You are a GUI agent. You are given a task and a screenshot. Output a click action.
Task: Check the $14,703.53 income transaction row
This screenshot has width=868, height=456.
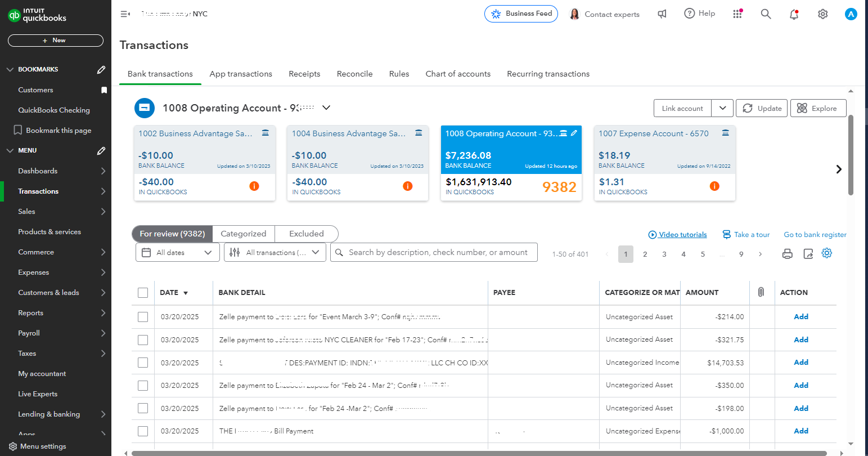tap(143, 363)
